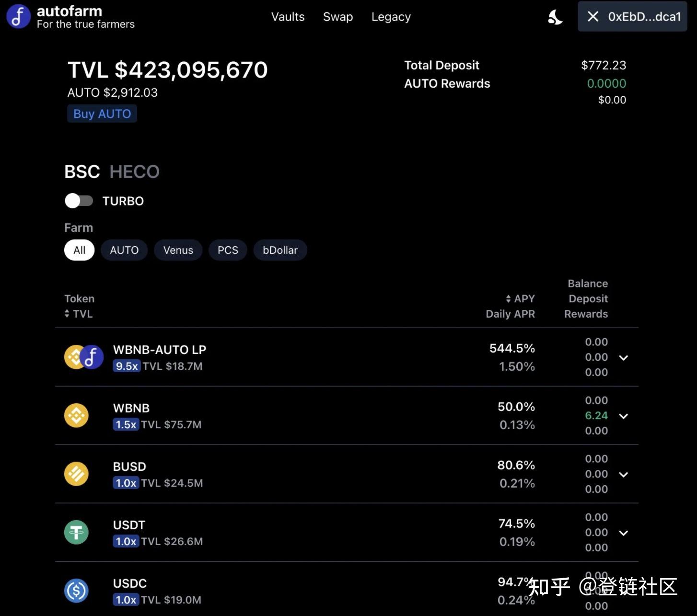Click the TVL $18.7M text

[173, 366]
